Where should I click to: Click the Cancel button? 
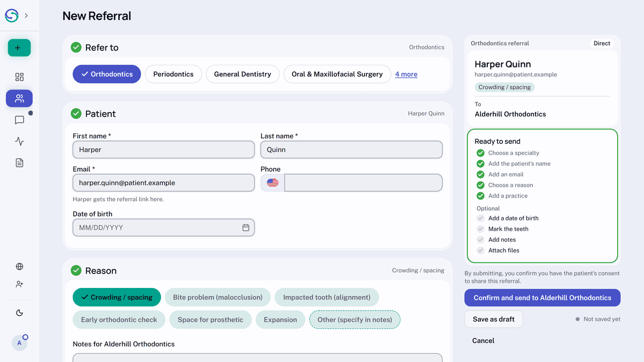click(x=484, y=341)
